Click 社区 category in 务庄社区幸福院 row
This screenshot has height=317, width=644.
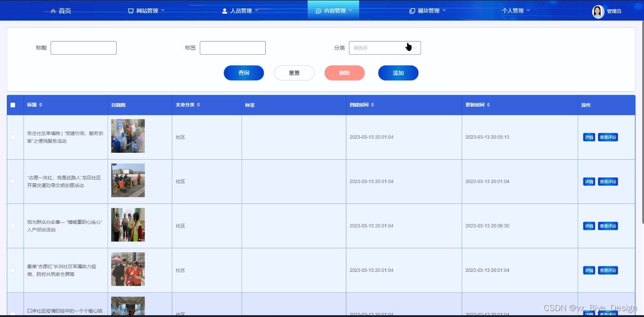[180, 137]
